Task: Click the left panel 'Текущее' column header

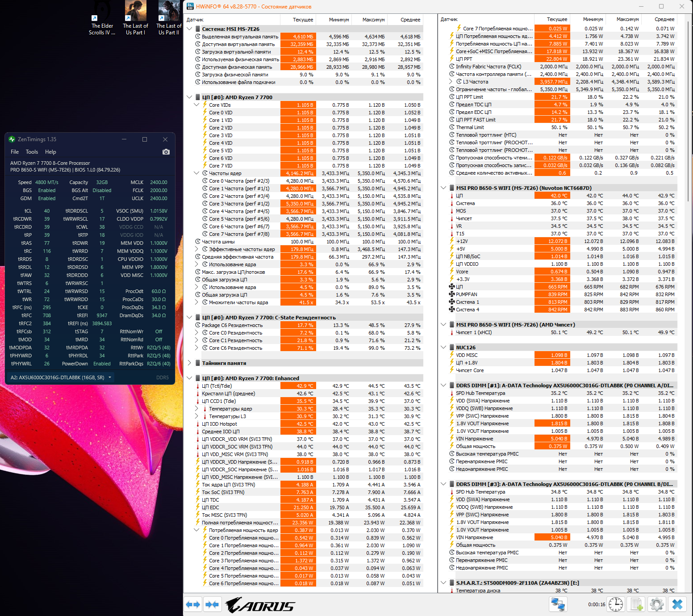Action: pyautogui.click(x=298, y=20)
